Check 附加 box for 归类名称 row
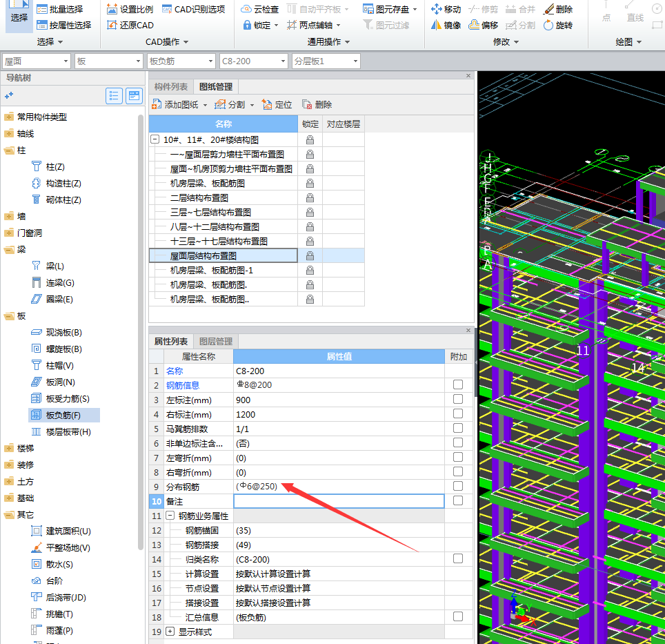The width and height of the screenshot is (665, 644). [x=458, y=558]
